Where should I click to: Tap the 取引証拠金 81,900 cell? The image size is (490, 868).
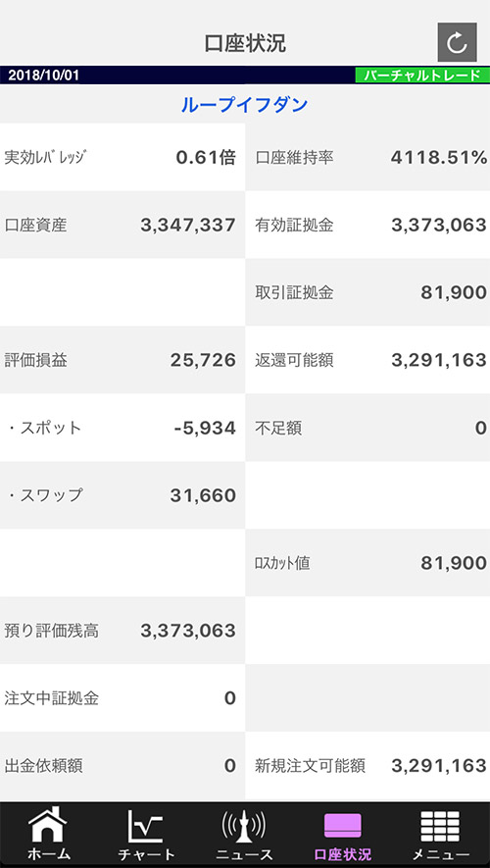367,292
